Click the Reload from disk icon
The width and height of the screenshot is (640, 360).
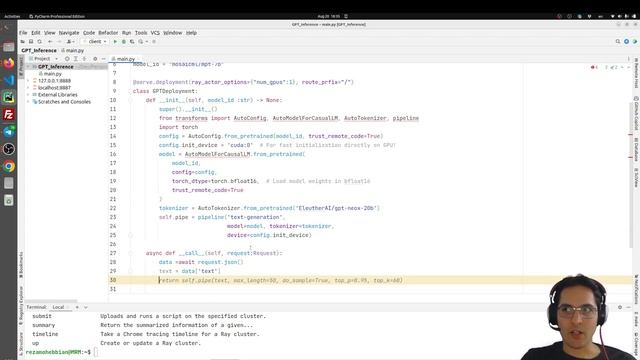coord(40,42)
